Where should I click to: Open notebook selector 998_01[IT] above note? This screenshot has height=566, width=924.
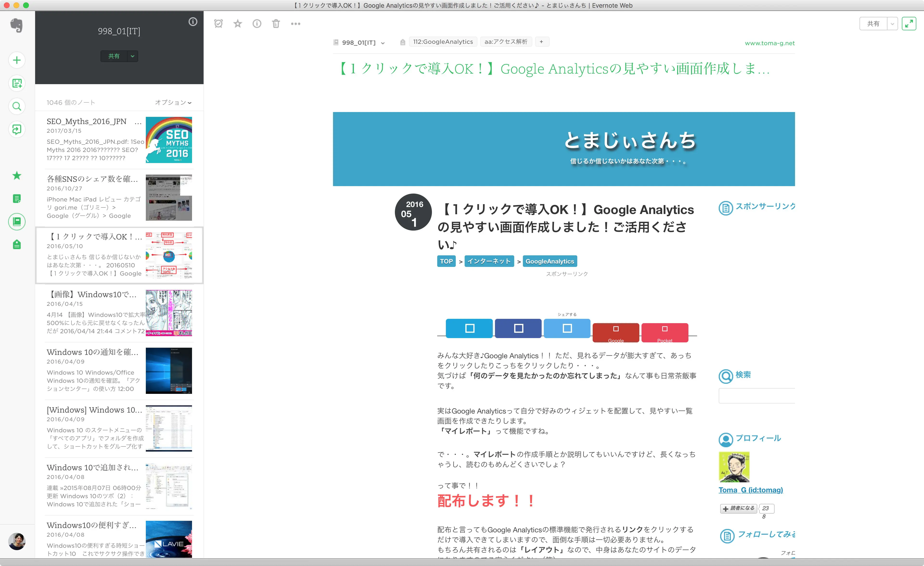359,42
